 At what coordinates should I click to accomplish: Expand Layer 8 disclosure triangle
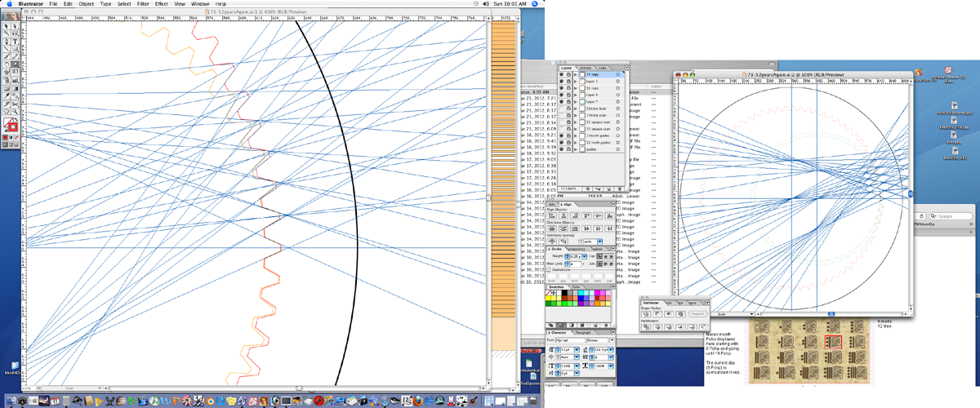click(x=576, y=95)
